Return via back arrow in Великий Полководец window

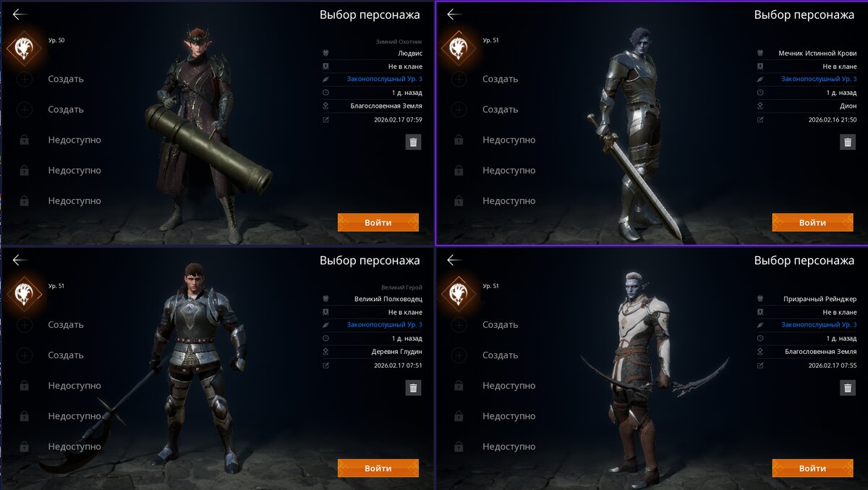click(x=20, y=260)
